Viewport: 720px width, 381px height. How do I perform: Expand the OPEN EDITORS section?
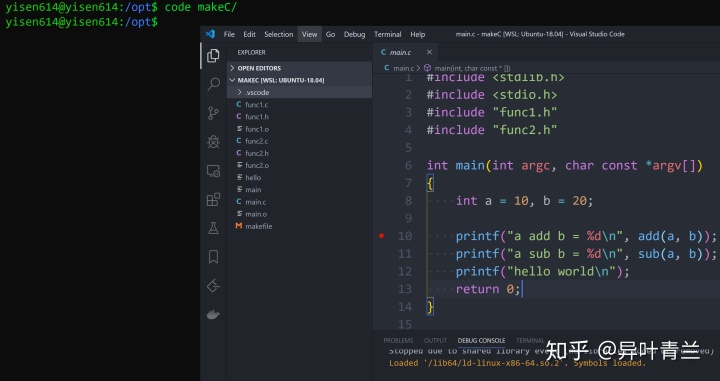(300, 68)
